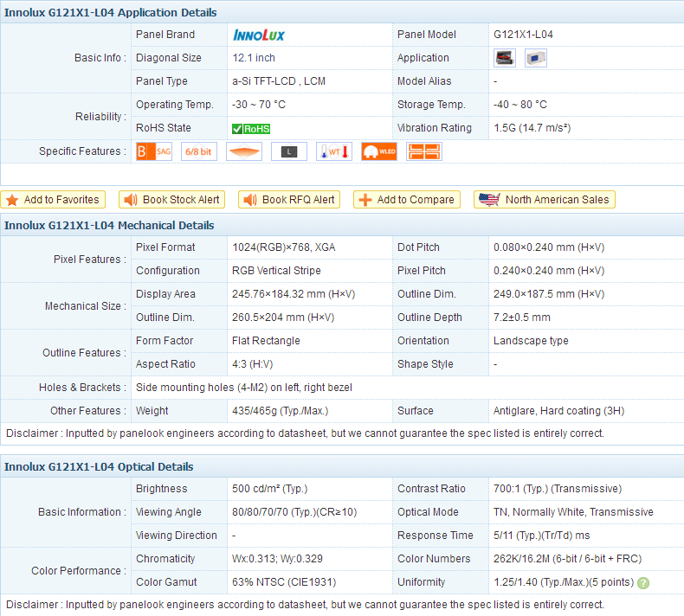The height and width of the screenshot is (616, 684).
Task: Click the surface 'Antiglare, Hard coating (3H)'
Action: point(558,411)
